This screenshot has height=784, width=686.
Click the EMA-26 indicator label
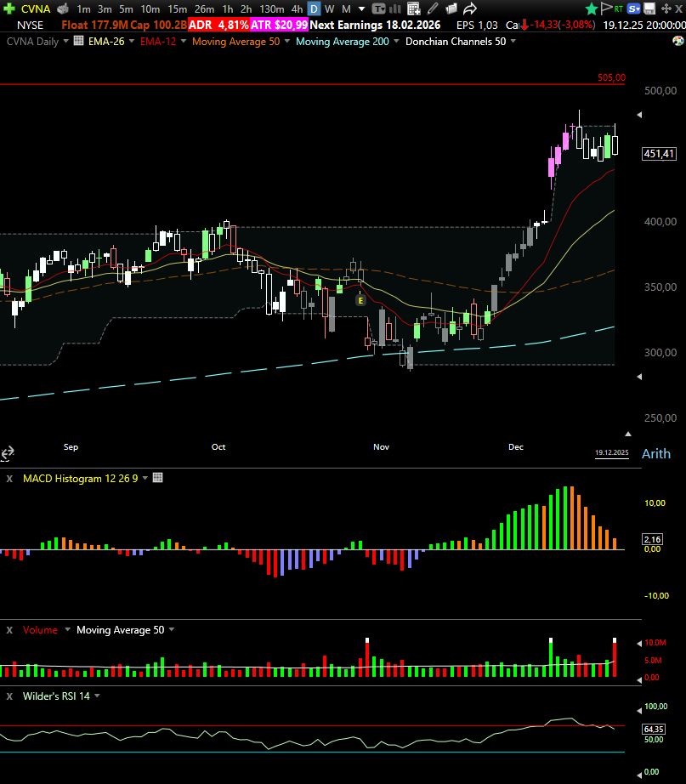[x=106, y=42]
